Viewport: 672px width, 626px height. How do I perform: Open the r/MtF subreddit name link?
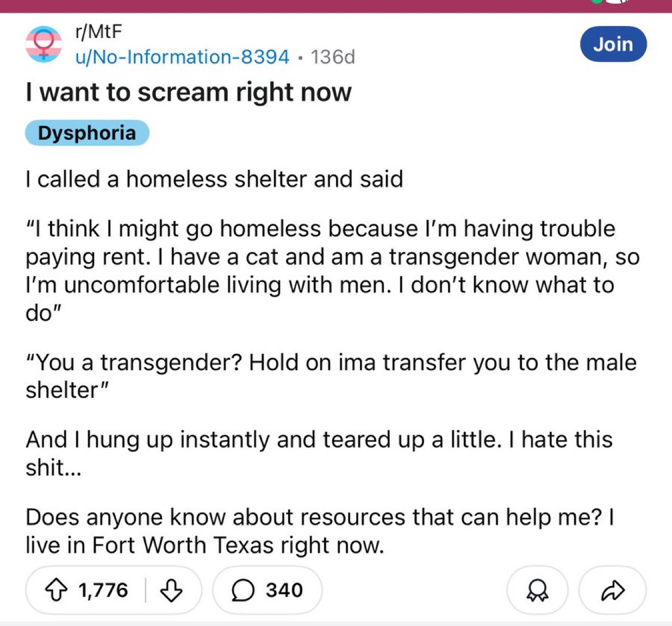(x=98, y=32)
